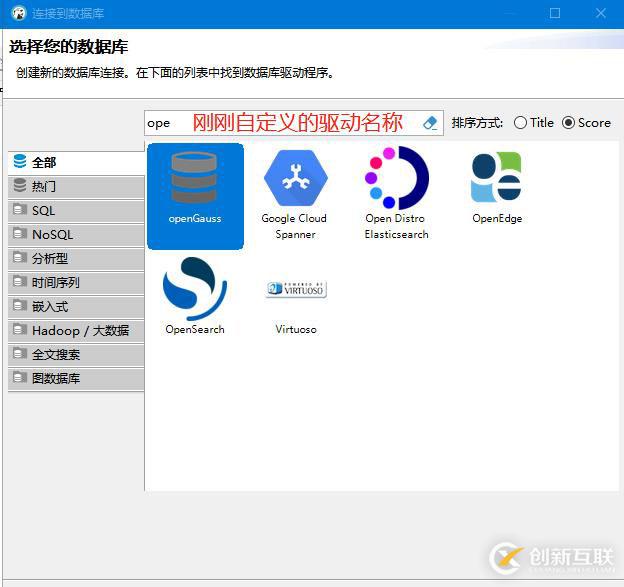Sort drivers by Score
Image resolution: width=624 pixels, height=587 pixels.
pyautogui.click(x=587, y=123)
